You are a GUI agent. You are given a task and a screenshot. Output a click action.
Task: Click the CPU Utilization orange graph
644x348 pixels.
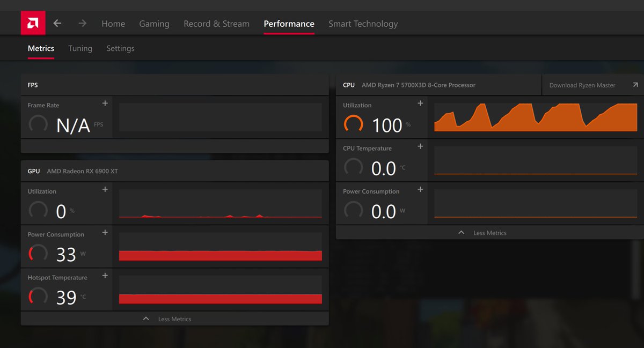(x=535, y=117)
